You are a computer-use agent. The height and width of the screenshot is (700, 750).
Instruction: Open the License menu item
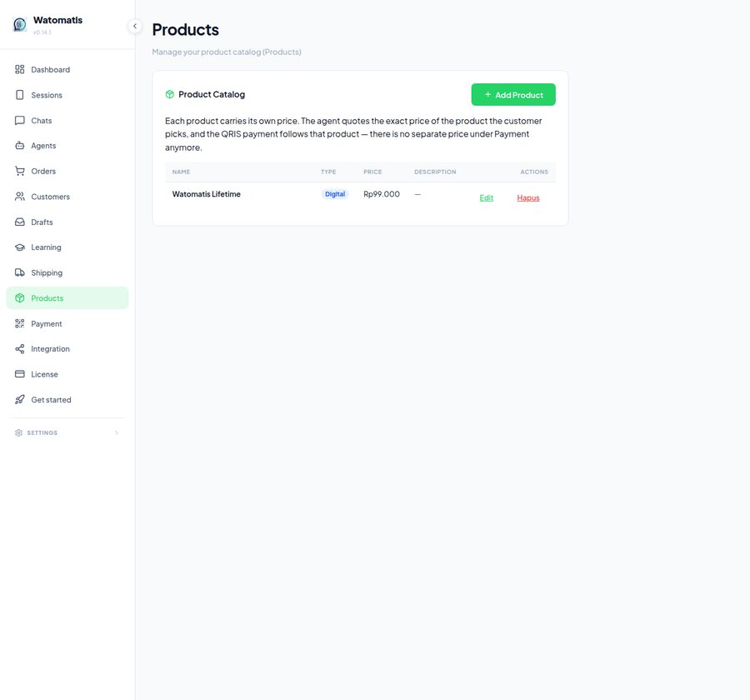67,374
